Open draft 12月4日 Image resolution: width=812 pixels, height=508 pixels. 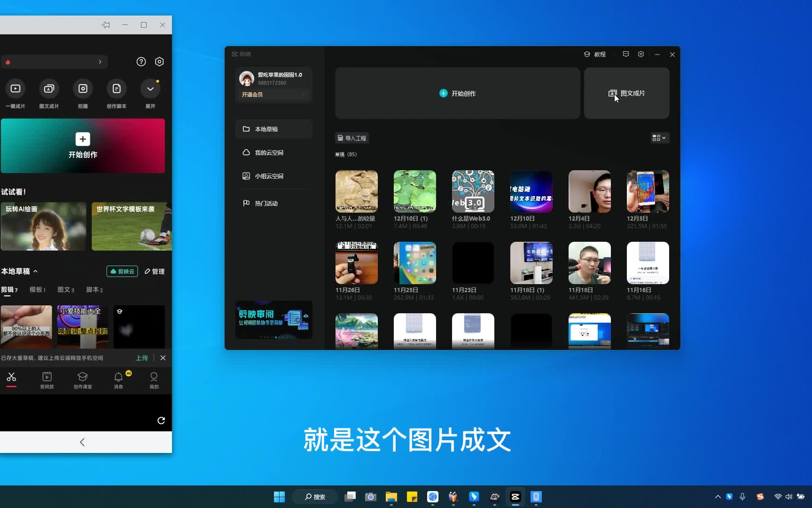[590, 191]
